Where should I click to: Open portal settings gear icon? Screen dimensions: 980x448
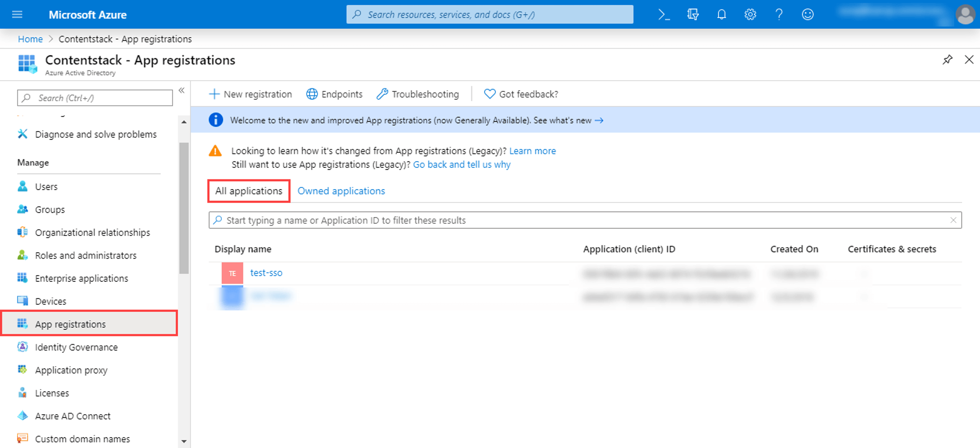750,15
